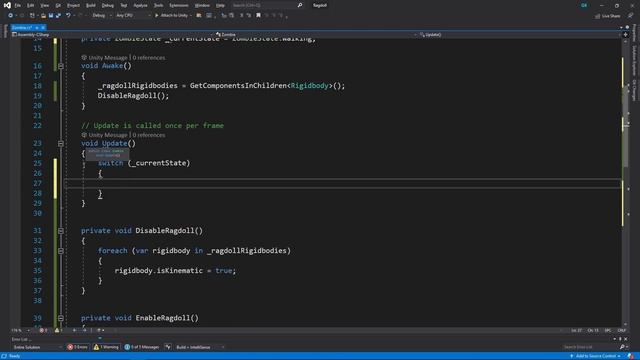The width and height of the screenshot is (640, 360).
Task: Click the Navigate Backward toolbar icon
Action: click(10, 16)
